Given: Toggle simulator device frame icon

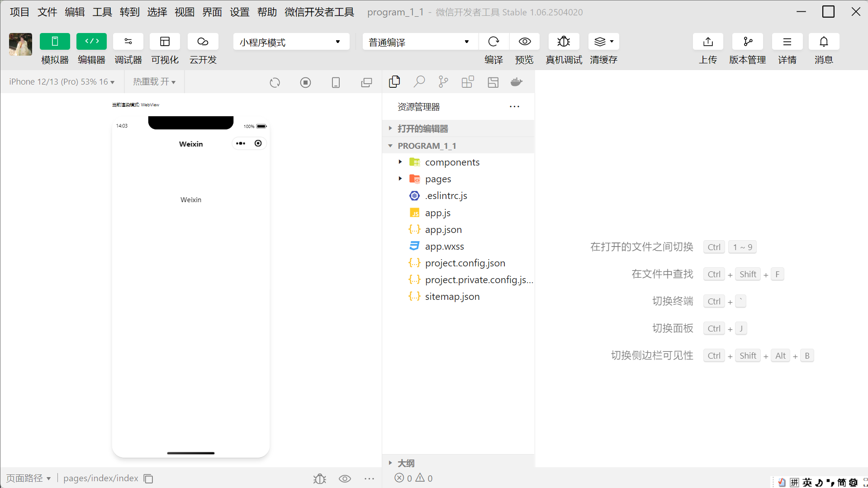Looking at the screenshot, I should point(336,82).
